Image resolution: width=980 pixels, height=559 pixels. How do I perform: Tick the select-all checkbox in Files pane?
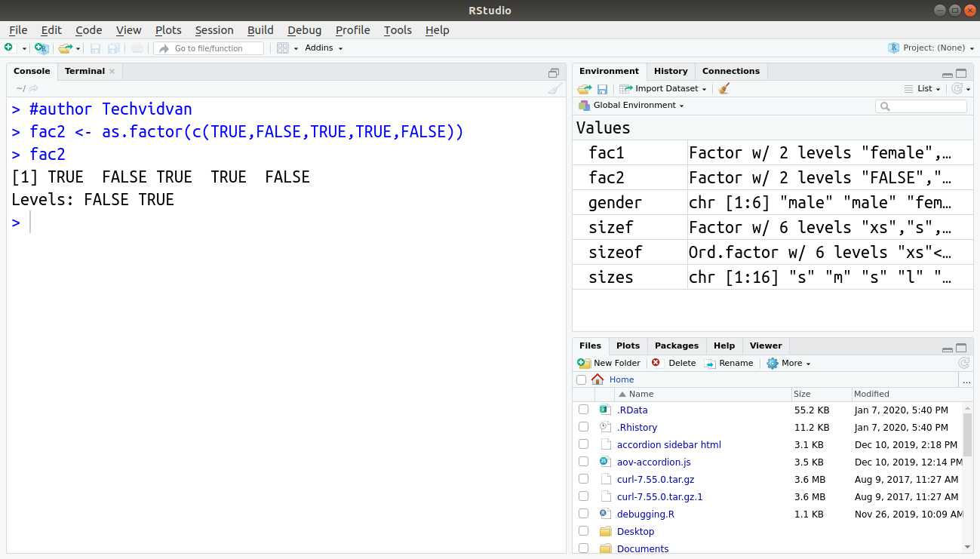(581, 379)
